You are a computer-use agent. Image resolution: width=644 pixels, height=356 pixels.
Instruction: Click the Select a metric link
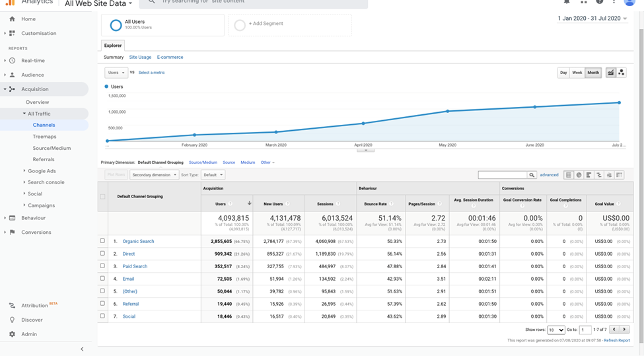point(151,73)
